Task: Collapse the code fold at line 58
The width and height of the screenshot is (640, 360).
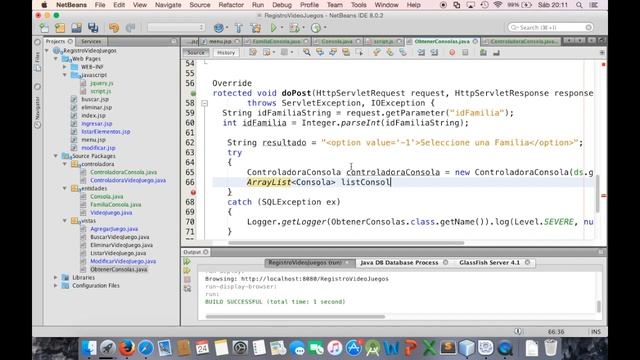Action: pos(204,103)
